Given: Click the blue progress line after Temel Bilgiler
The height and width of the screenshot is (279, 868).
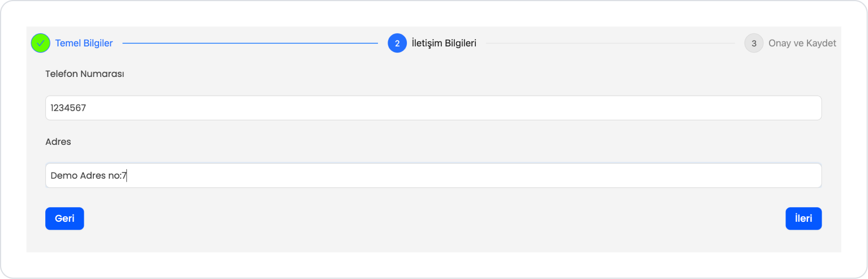Looking at the screenshot, I should [250, 43].
